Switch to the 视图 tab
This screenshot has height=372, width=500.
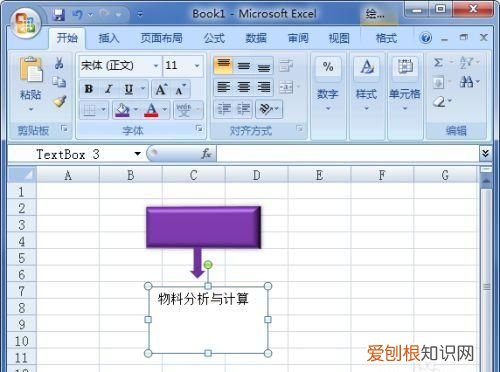coord(339,38)
